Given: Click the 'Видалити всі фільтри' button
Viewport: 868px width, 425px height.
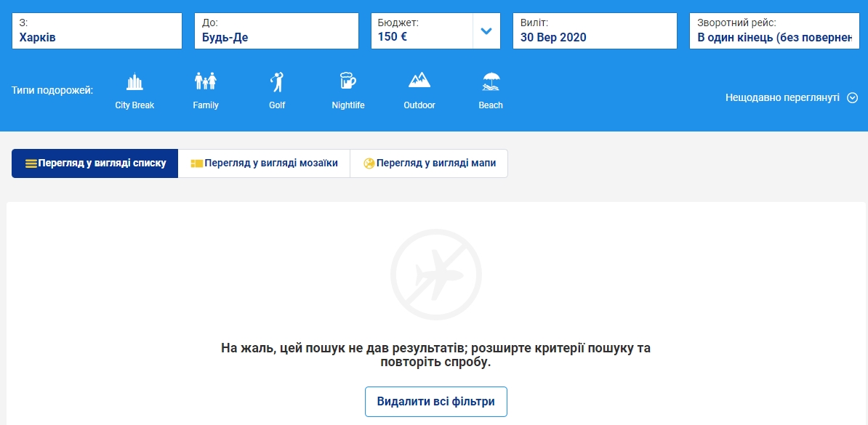Looking at the screenshot, I should pyautogui.click(x=435, y=401).
